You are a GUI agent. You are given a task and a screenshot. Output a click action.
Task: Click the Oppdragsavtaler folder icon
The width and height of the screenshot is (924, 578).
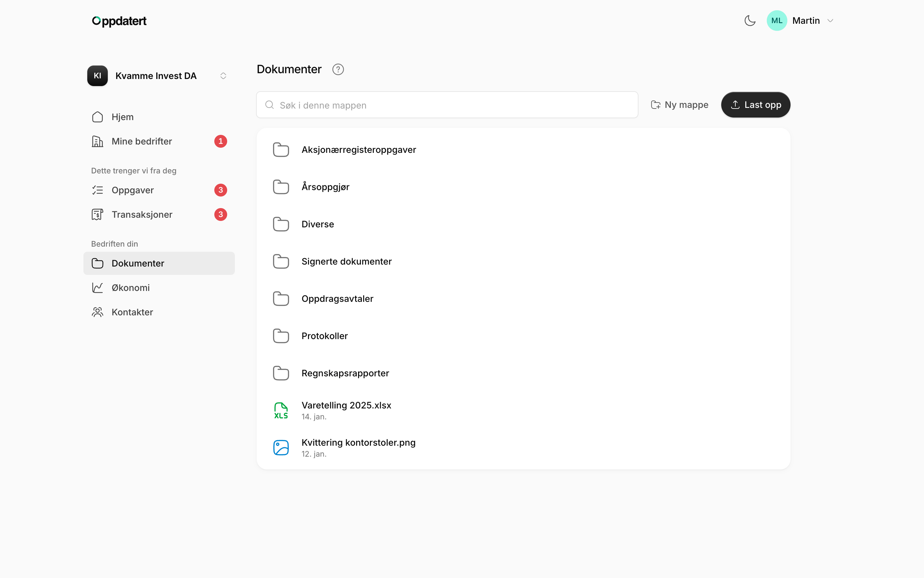(281, 299)
